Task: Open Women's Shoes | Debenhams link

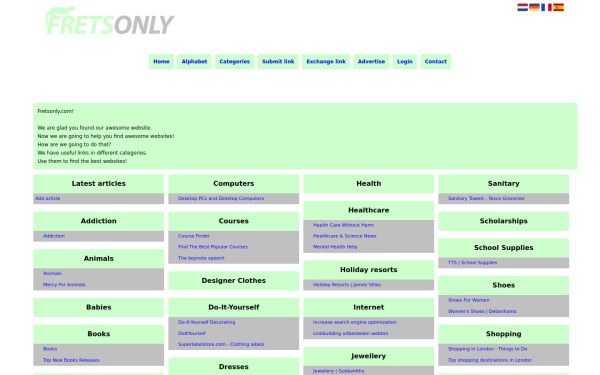Action: click(x=482, y=311)
